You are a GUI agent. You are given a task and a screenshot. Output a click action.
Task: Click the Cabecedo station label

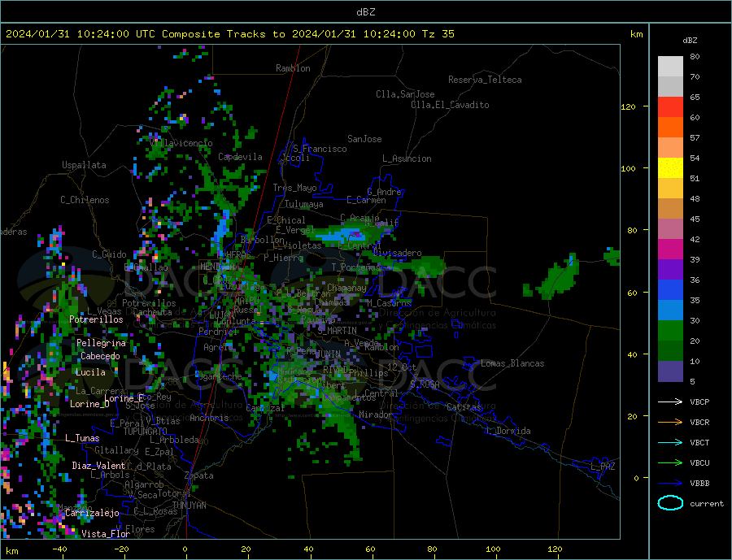click(100, 356)
